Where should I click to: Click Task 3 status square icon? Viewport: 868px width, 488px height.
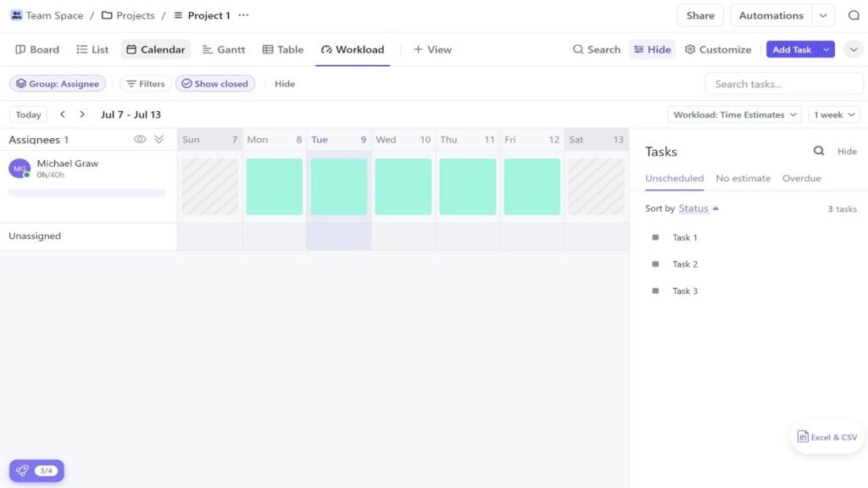click(x=655, y=291)
